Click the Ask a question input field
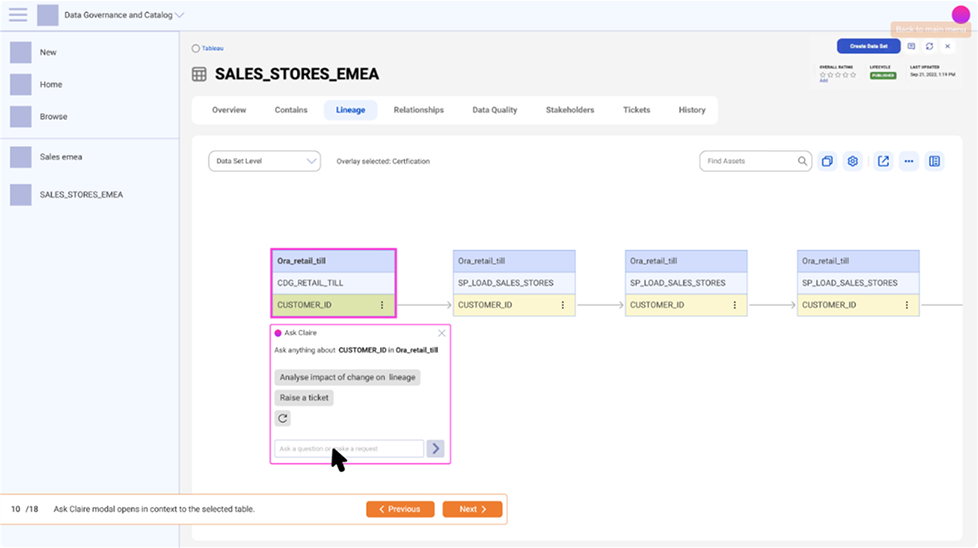Viewport: 978px width, 548px height. [349, 448]
